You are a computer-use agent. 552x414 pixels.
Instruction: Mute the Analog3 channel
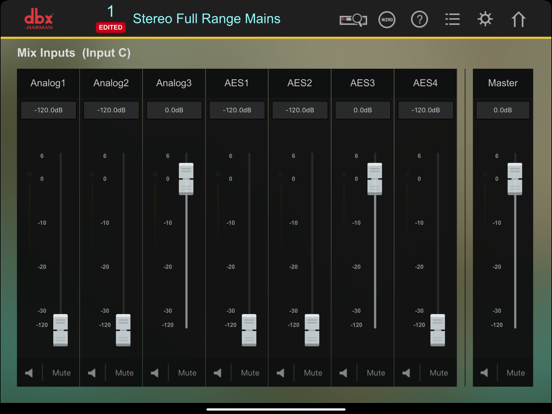[187, 373]
